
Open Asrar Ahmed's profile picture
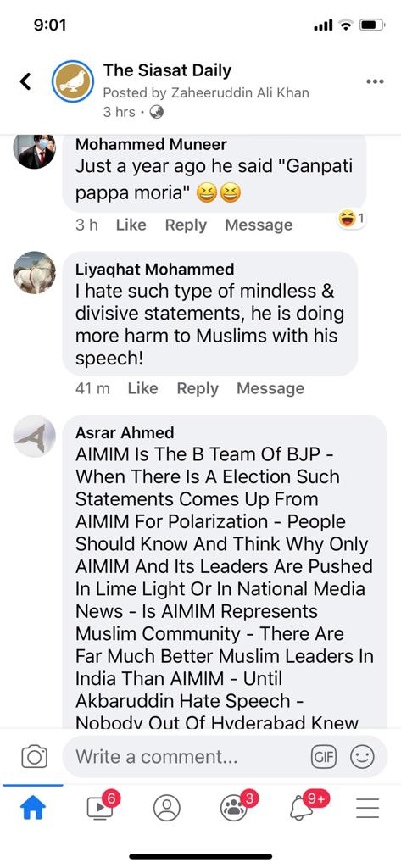click(35, 437)
